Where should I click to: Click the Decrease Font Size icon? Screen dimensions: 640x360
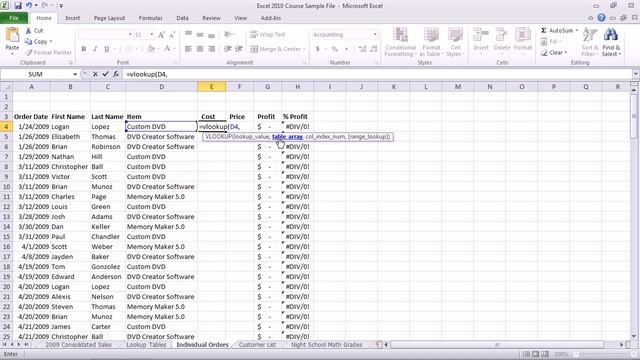pyautogui.click(x=172, y=35)
